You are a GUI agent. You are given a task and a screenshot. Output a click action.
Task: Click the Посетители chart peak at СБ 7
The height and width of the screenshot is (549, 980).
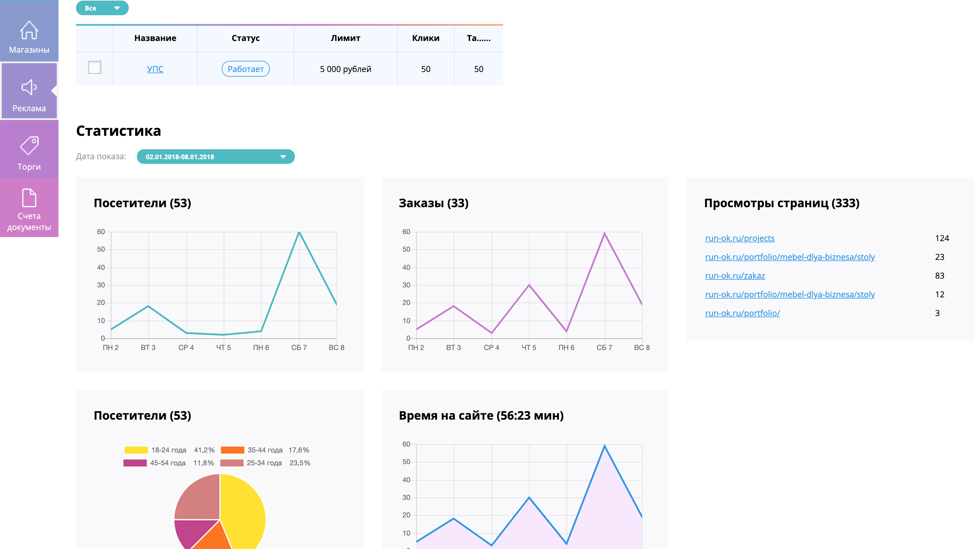[x=299, y=232]
